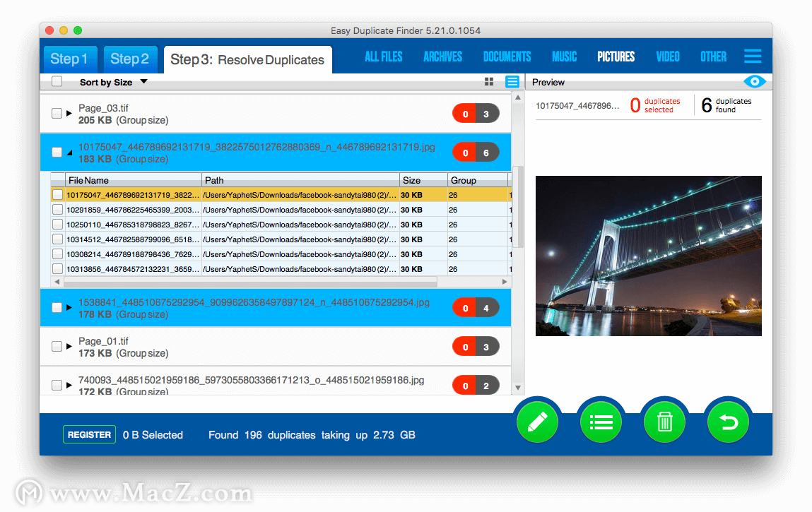Select the 10308214_446789188798436 file row

click(x=280, y=254)
